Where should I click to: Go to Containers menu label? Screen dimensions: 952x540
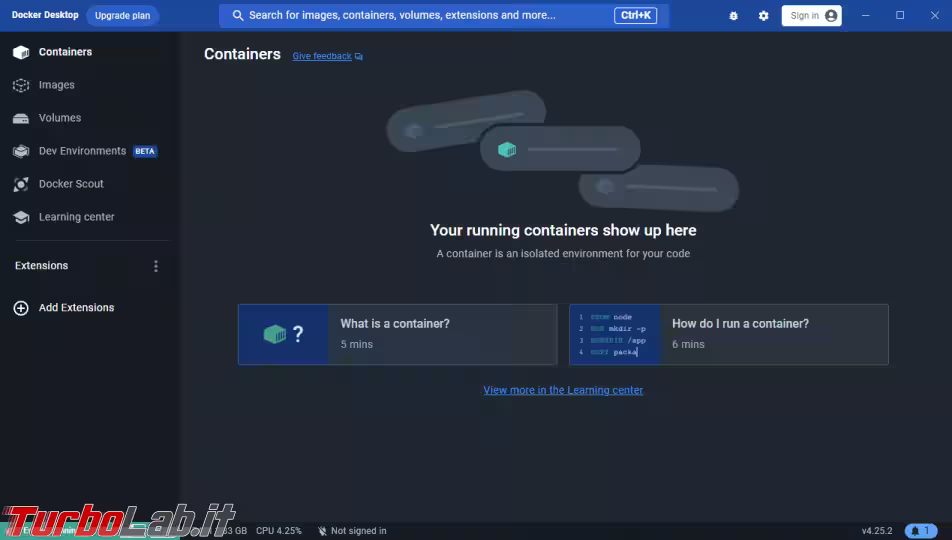coord(66,52)
